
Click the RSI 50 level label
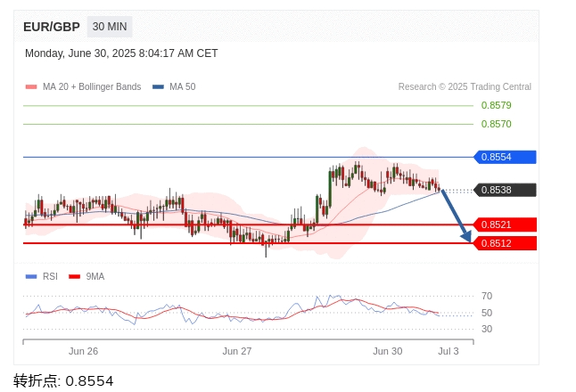click(487, 313)
